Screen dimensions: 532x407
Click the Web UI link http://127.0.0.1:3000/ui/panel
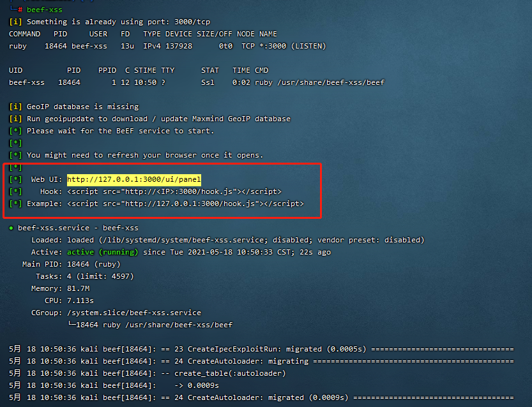[133, 179]
